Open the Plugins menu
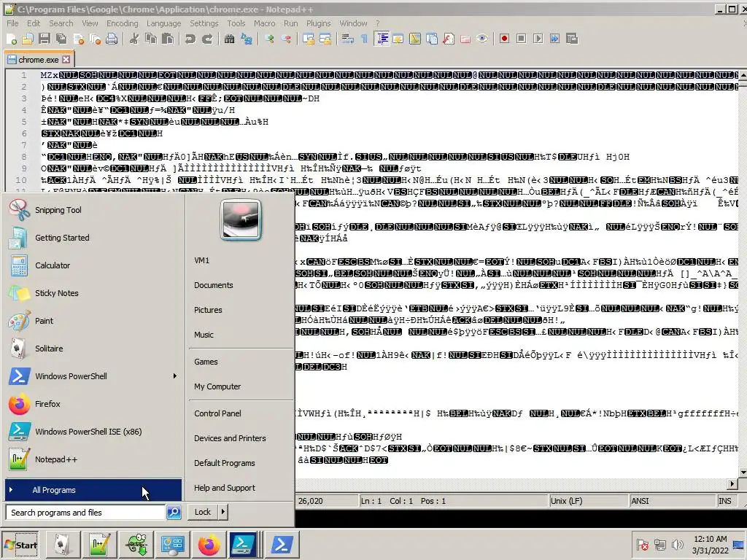The width and height of the screenshot is (747, 560). 318,23
